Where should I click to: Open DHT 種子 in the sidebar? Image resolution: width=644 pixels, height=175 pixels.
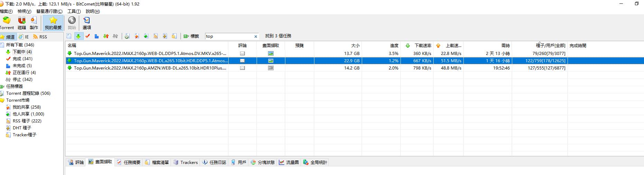pyautogui.click(x=22, y=128)
